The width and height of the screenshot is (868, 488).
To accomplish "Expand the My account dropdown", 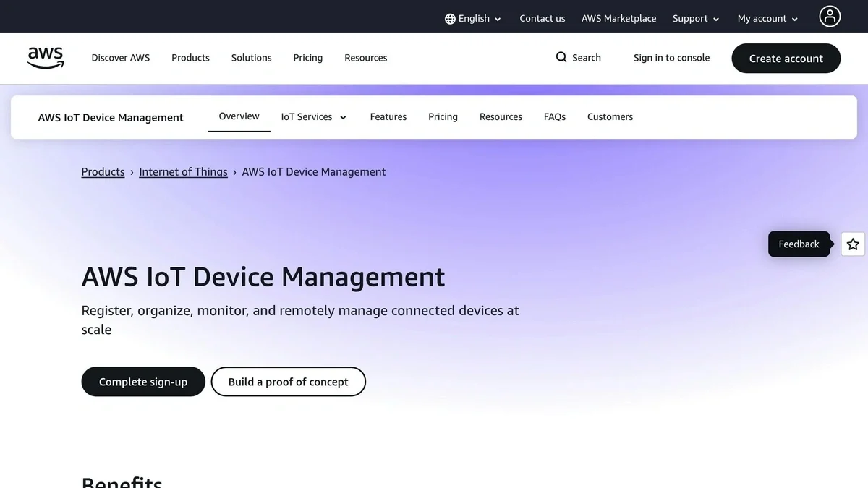I will coord(767,18).
